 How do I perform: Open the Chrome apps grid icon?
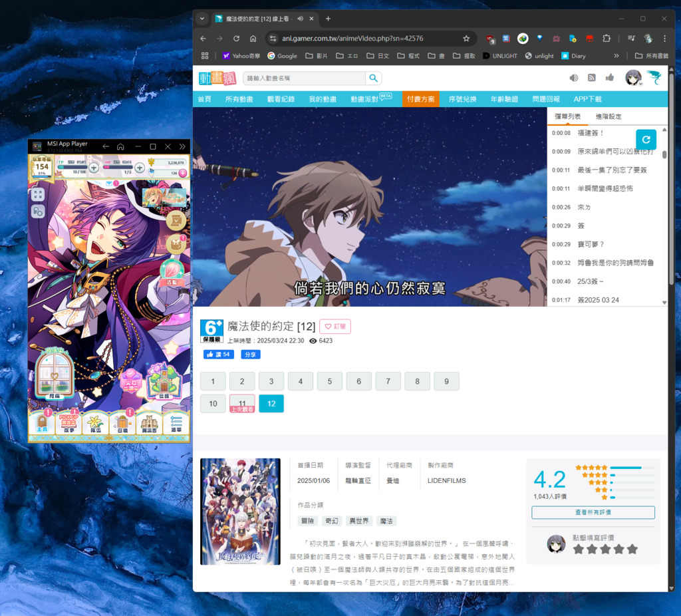pos(205,56)
